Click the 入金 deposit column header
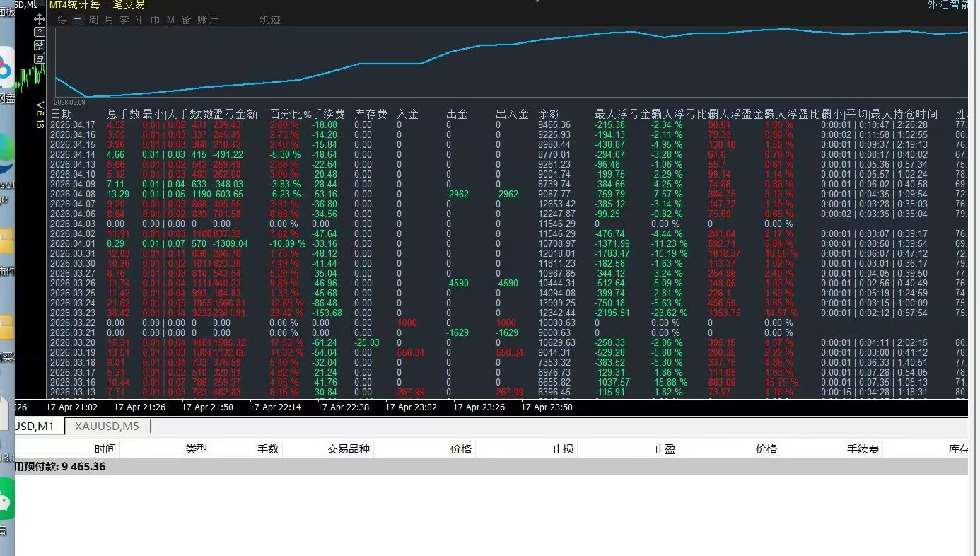This screenshot has width=980, height=556. click(408, 114)
